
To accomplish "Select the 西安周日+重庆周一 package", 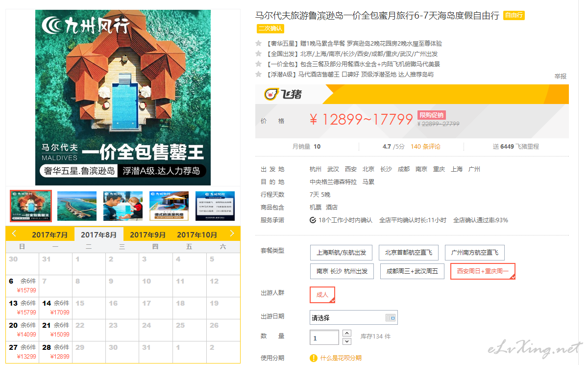I will tap(483, 271).
